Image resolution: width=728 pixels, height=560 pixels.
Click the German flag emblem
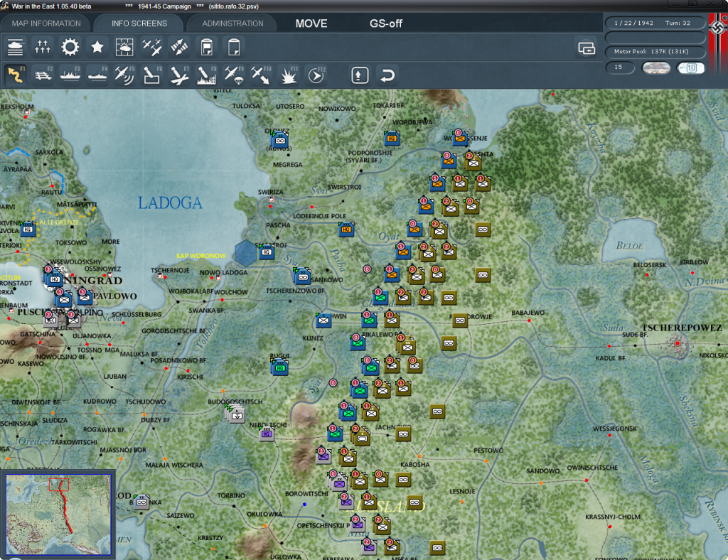point(718,28)
